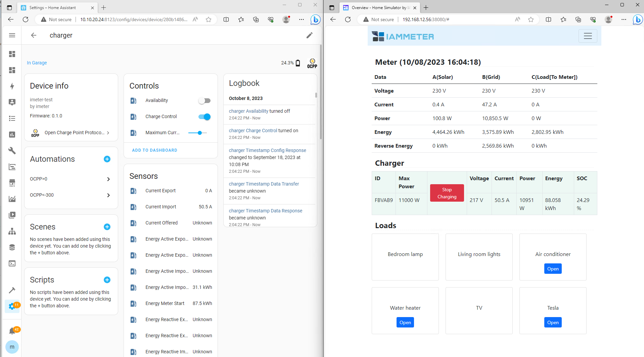This screenshot has width=644, height=357.
Task: Click ADD TO DASHBOARD in Controls
Action: (154, 150)
